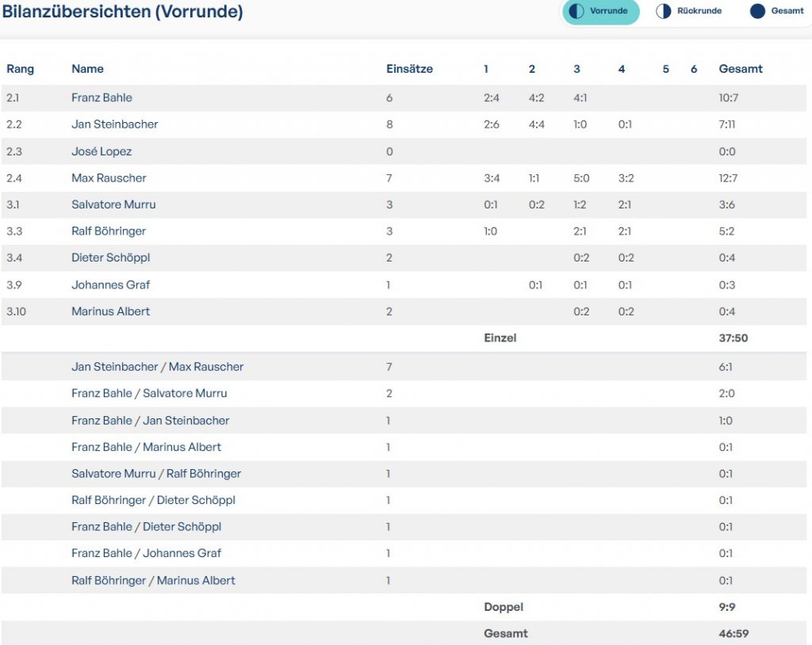Click the Gesamt column header

click(741, 69)
